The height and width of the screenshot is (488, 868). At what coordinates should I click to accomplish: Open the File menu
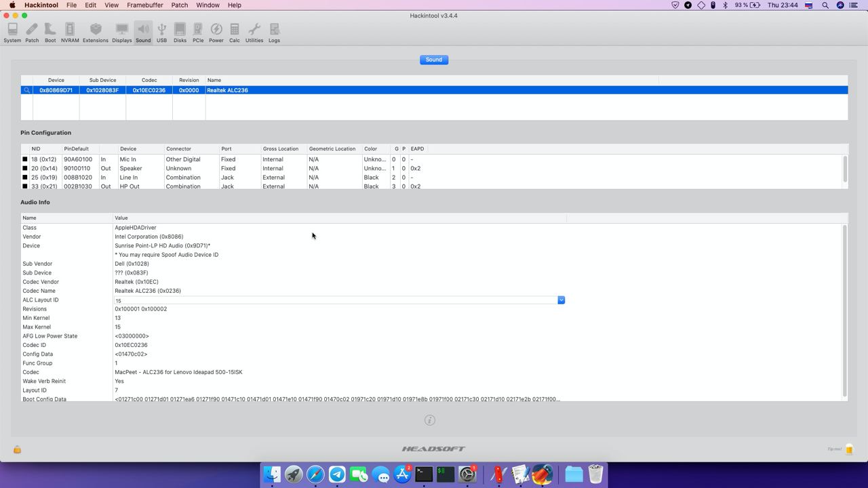[x=71, y=5]
